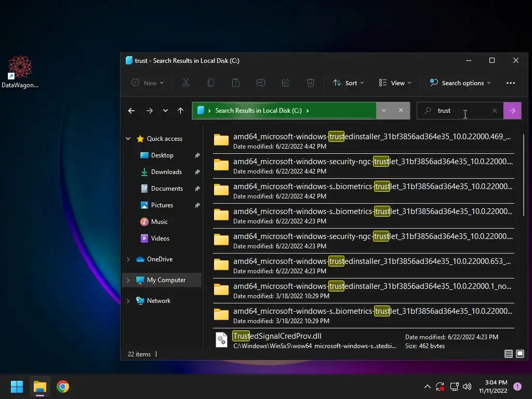Clear the search box text with X
This screenshot has width=532, height=399.
pyautogui.click(x=495, y=111)
